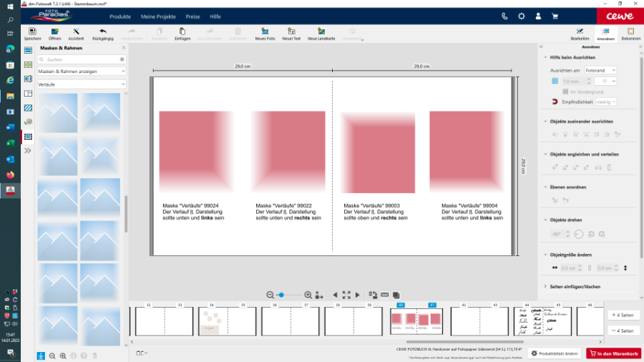Toggle the magnet snapping icon

[555, 102]
